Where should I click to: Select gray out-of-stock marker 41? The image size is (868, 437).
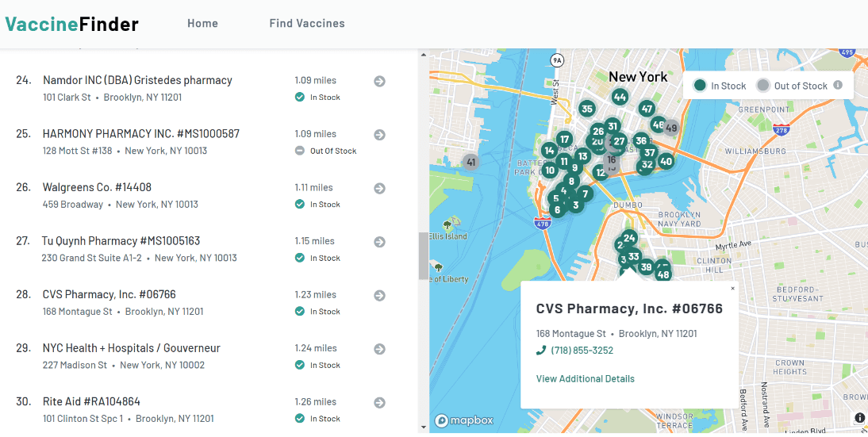[471, 162]
